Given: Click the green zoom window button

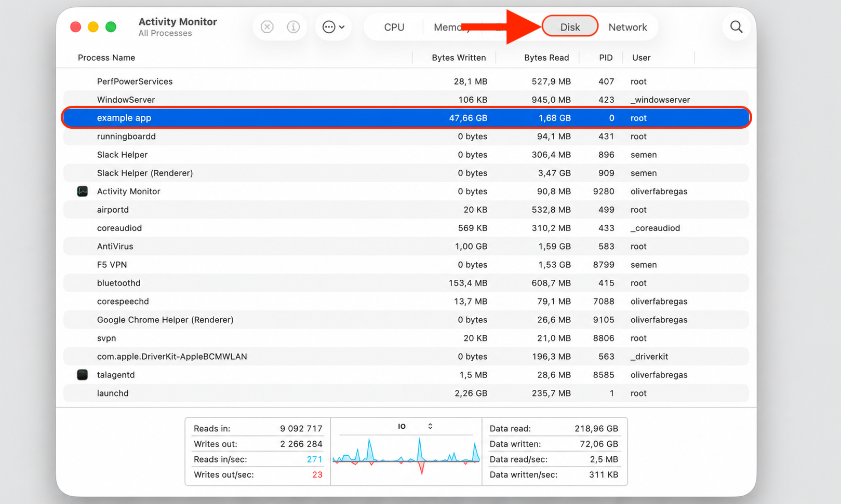Looking at the screenshot, I should pos(111,27).
